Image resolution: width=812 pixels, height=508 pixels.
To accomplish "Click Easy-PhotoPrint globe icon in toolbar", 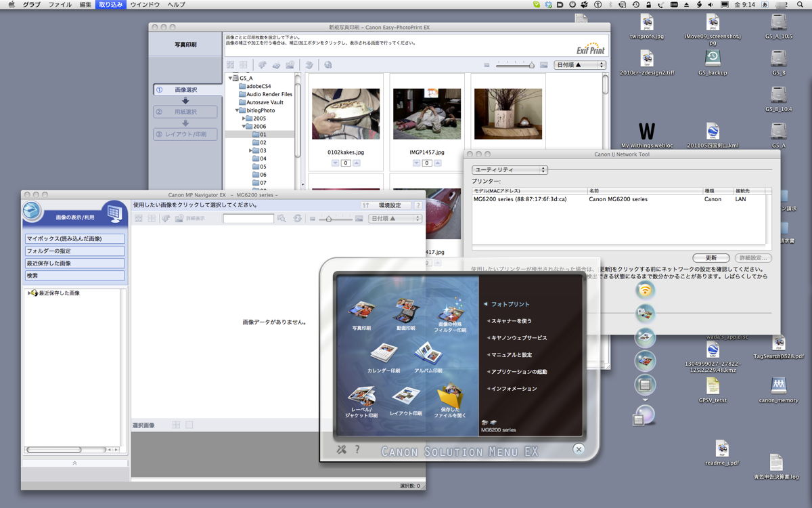I will [x=328, y=65].
